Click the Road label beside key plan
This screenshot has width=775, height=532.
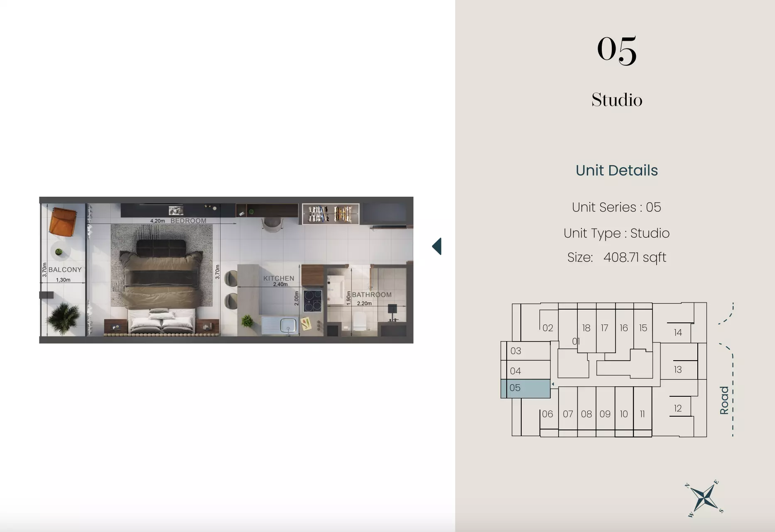tap(724, 400)
